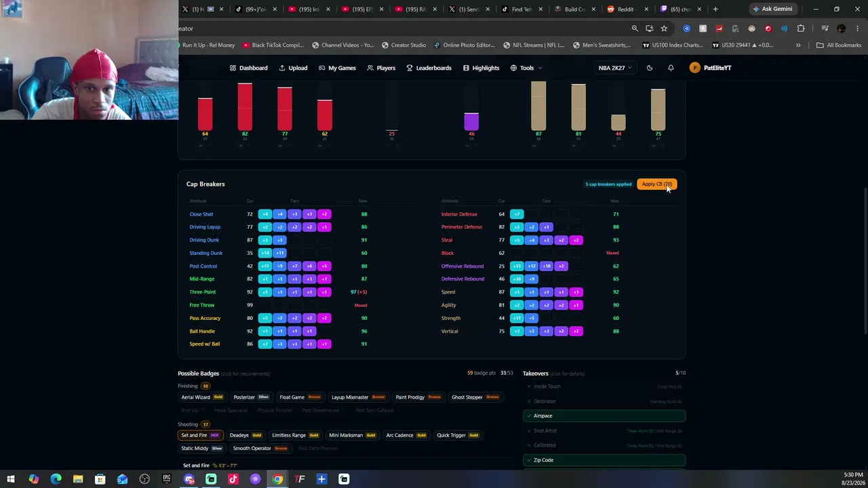Enable the Inside Touch takeover
Image resolution: width=868 pixels, height=488 pixels.
tap(604, 386)
